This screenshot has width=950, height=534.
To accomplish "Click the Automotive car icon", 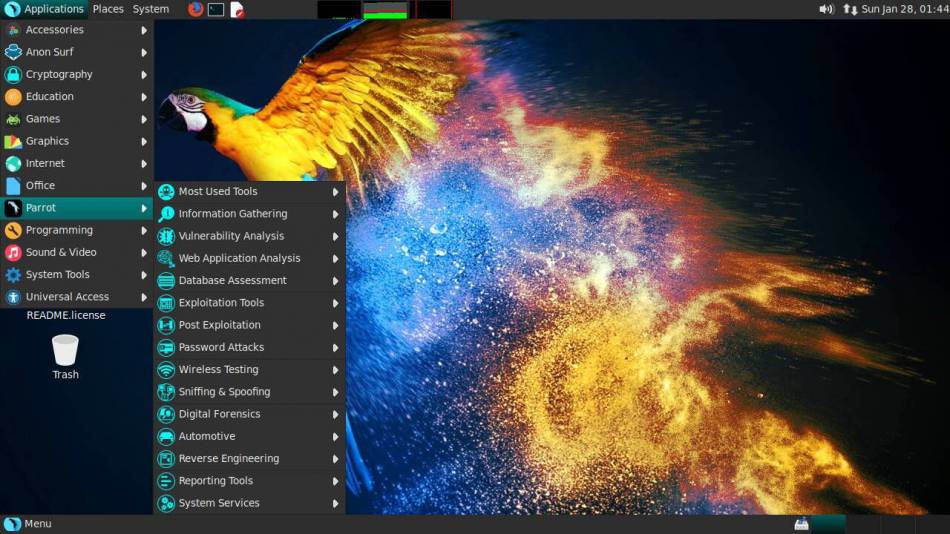I will tap(166, 436).
